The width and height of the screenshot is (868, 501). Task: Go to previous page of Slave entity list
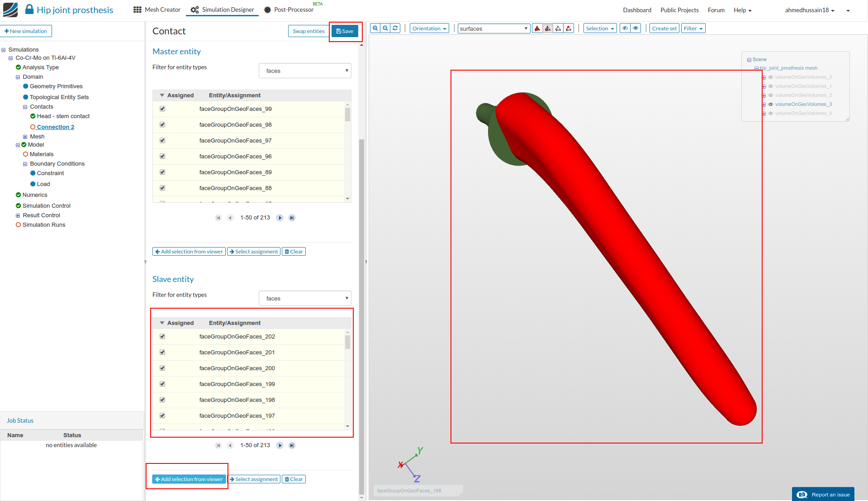pyautogui.click(x=230, y=445)
